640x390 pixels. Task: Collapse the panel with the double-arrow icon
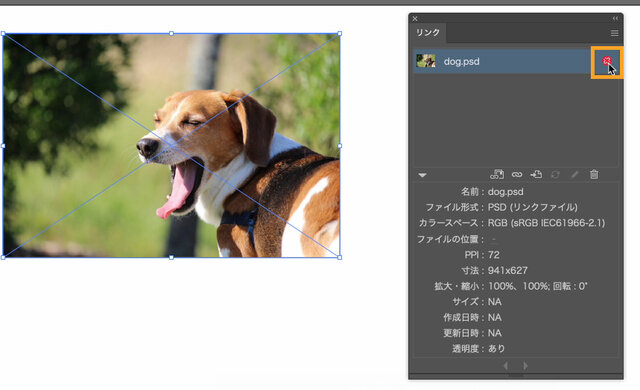point(615,18)
